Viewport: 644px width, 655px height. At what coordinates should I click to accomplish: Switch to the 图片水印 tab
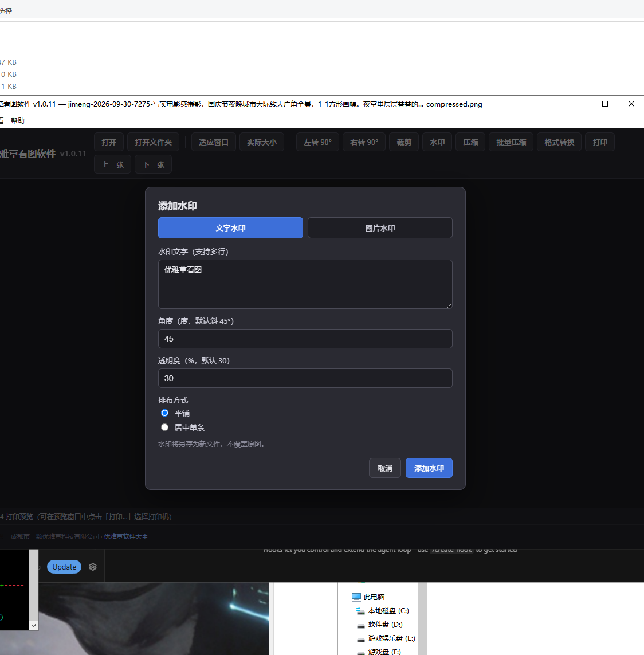pos(380,228)
